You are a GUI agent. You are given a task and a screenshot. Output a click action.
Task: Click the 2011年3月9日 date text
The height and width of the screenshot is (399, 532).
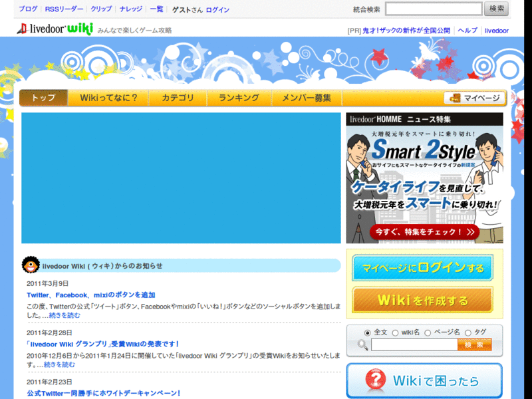tap(48, 284)
